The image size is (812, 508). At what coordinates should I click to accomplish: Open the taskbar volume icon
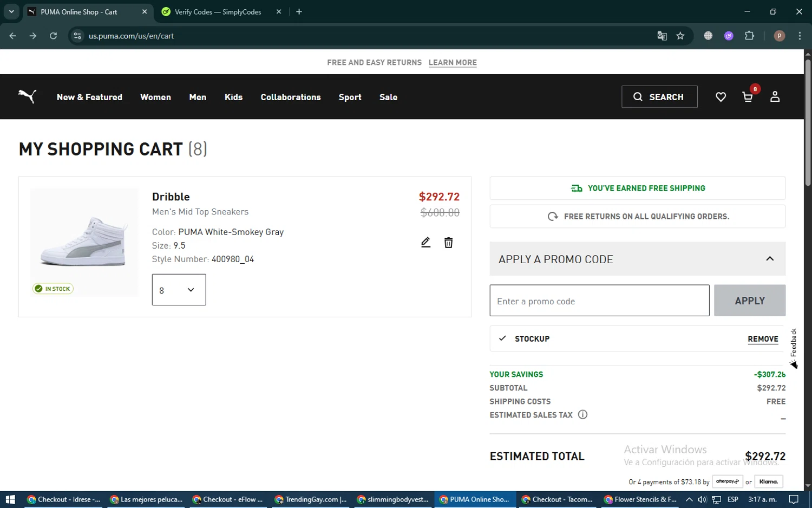point(702,499)
